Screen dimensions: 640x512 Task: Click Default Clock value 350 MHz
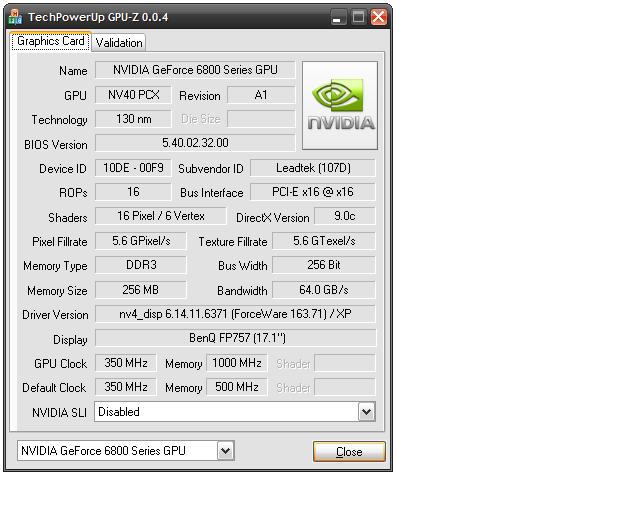(x=125, y=387)
